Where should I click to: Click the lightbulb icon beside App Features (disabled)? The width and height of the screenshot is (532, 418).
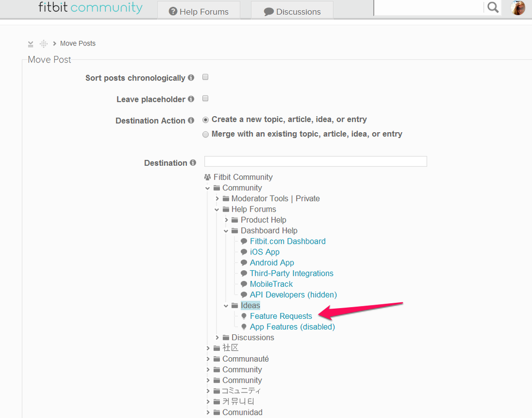tap(244, 327)
